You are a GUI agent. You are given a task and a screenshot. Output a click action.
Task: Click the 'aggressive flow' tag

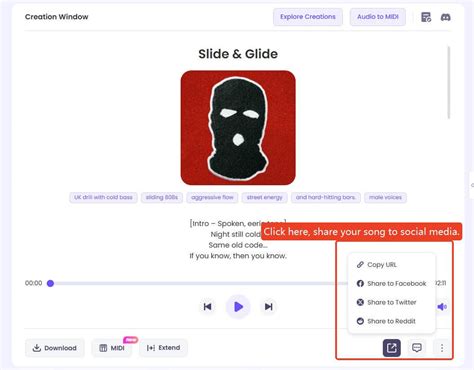212,197
